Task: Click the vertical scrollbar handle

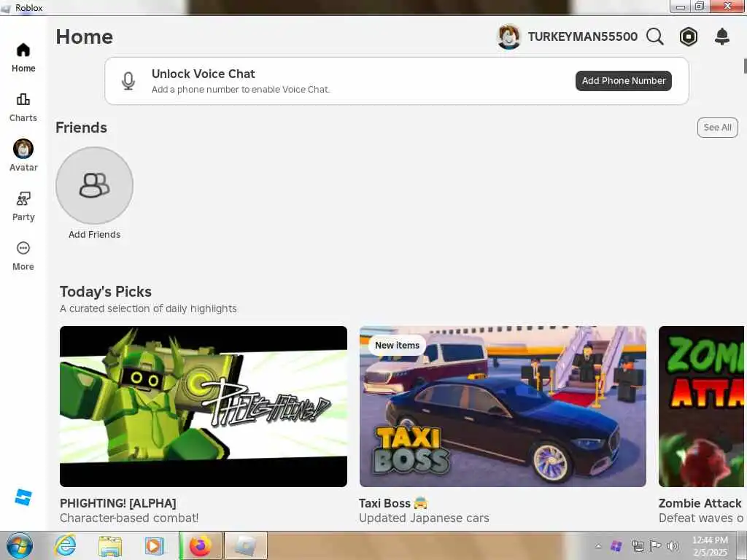Action: (745, 66)
